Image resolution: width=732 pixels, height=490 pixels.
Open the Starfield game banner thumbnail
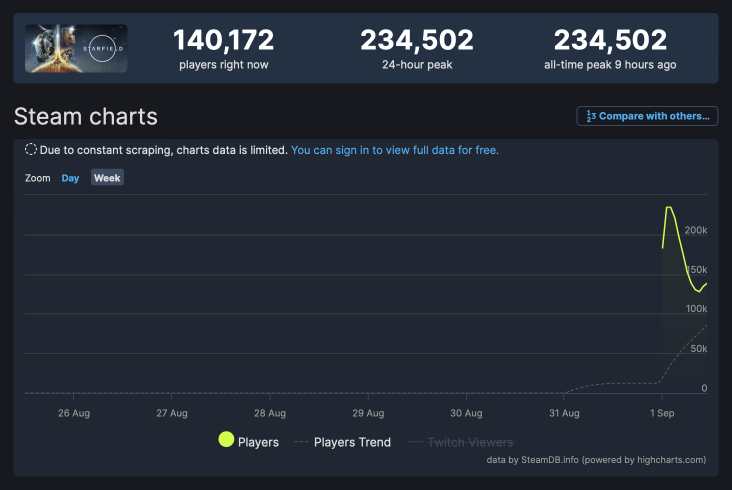(x=76, y=49)
